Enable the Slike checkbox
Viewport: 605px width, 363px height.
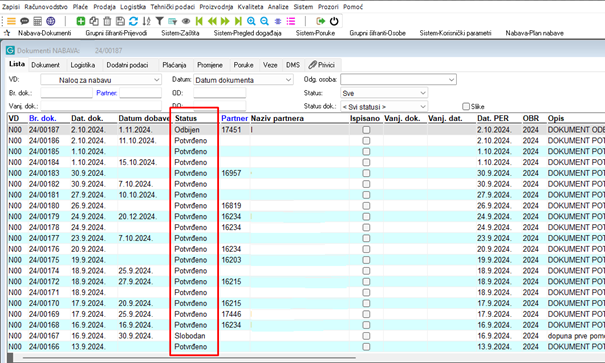click(466, 106)
